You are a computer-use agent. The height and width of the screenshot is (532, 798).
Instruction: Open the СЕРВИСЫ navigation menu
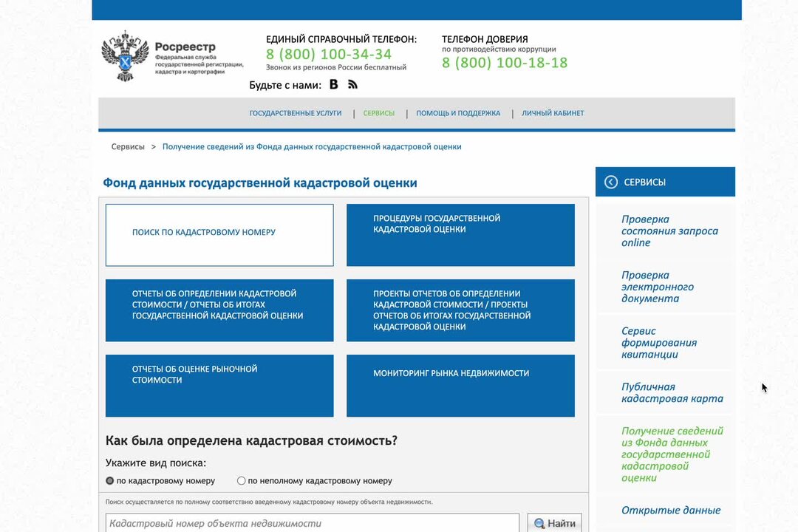[379, 112]
